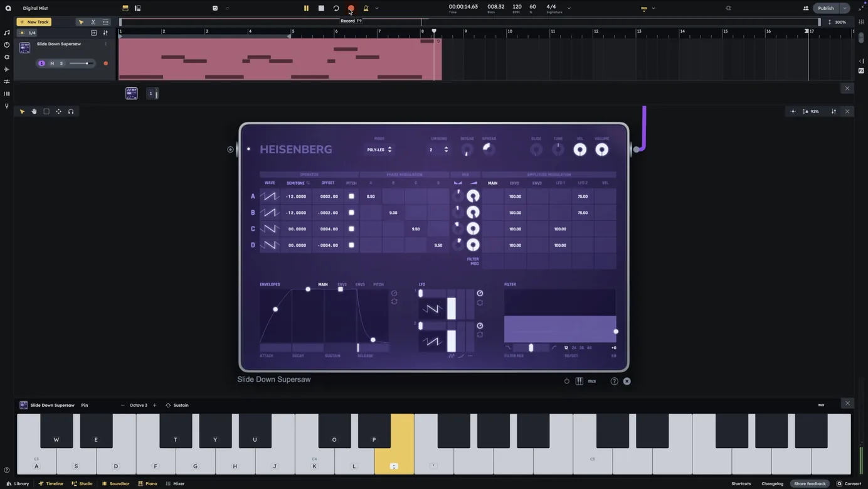The width and height of the screenshot is (868, 489).
Task: Toggle the side panel layout icon
Action: pos(137,8)
